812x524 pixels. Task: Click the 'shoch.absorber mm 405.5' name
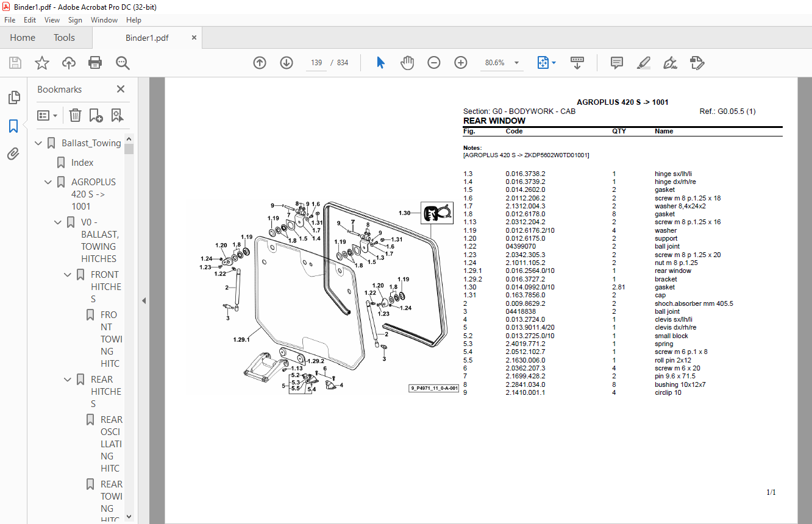(x=694, y=303)
